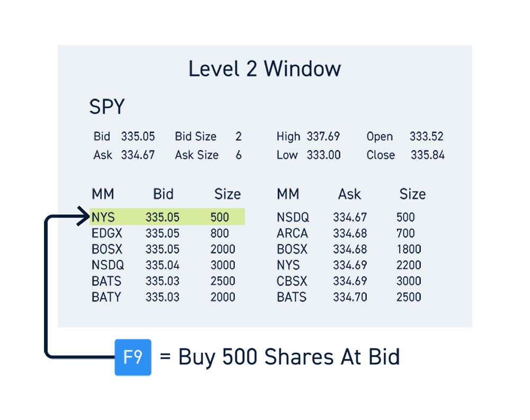The image size is (530, 420).
Task: Select the NSDQ bid at 335.04
Action: [x=164, y=265]
